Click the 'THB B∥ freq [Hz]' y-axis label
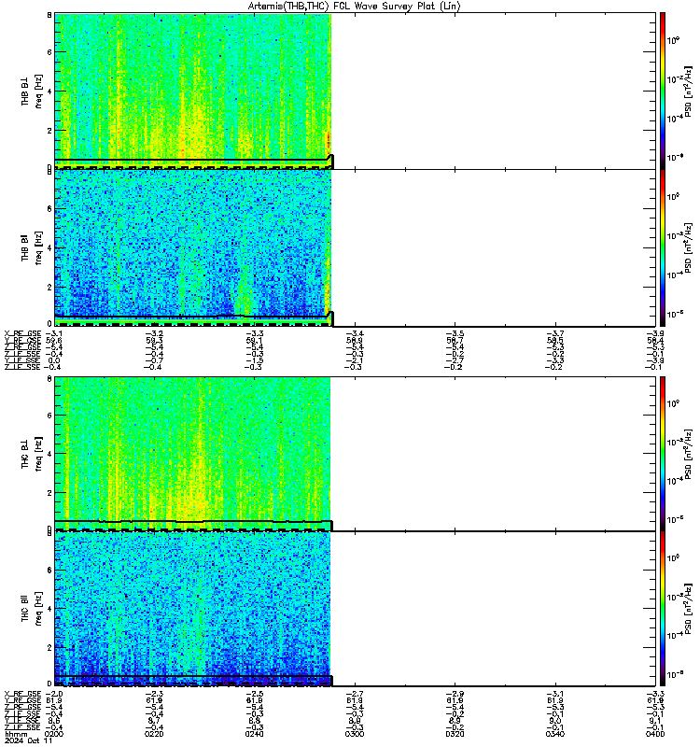This screenshot has width=700, height=747. (32, 247)
